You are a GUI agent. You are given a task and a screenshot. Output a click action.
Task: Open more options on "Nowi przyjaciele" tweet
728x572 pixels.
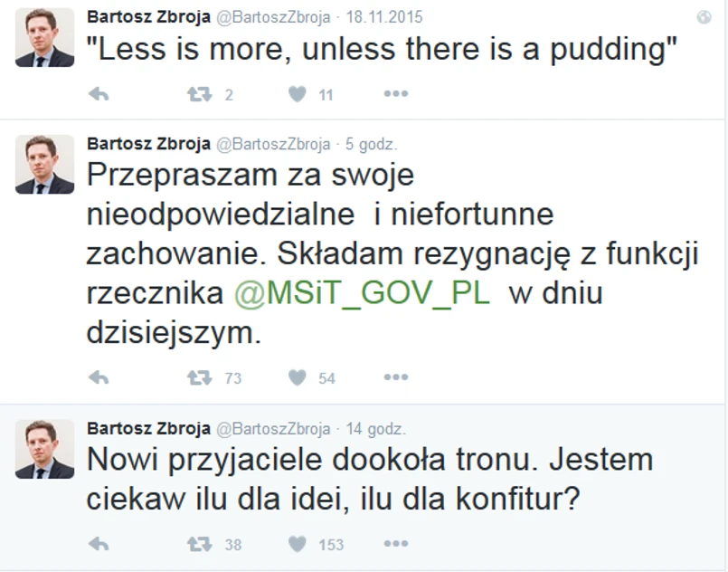click(x=395, y=543)
